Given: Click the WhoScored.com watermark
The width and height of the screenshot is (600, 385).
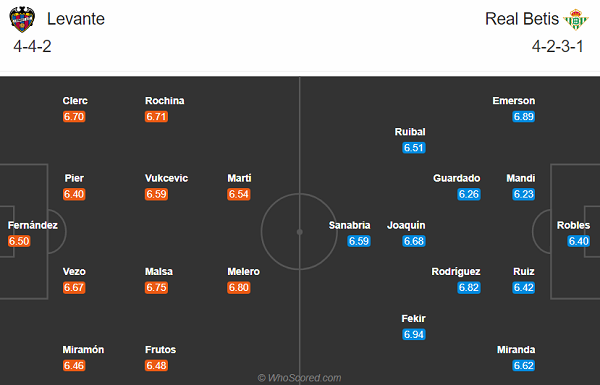Looking at the screenshot, I should (x=300, y=378).
